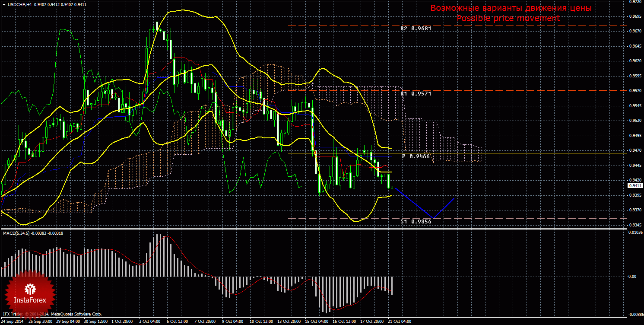Click the 'Possible price movement' caption
644x325 pixels.
[x=508, y=19]
